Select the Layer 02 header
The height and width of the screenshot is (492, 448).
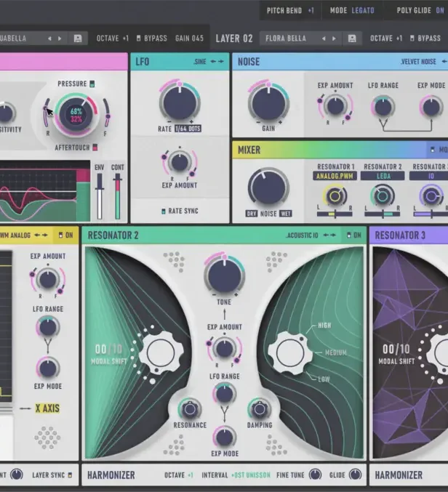234,39
